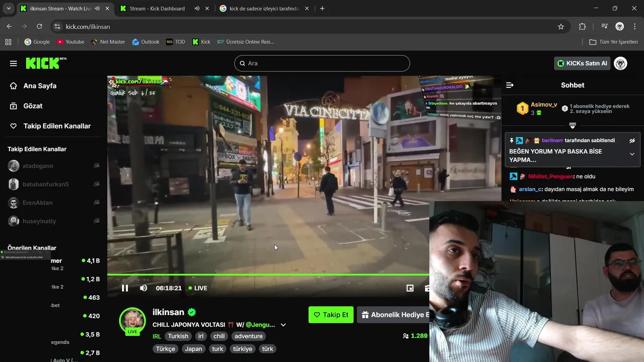The height and width of the screenshot is (362, 644).
Task: Click the address bar URL
Action: pos(88,27)
